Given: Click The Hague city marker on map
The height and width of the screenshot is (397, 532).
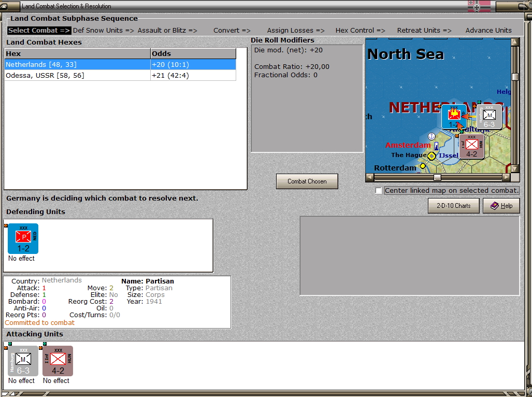Looking at the screenshot, I should point(431,156).
